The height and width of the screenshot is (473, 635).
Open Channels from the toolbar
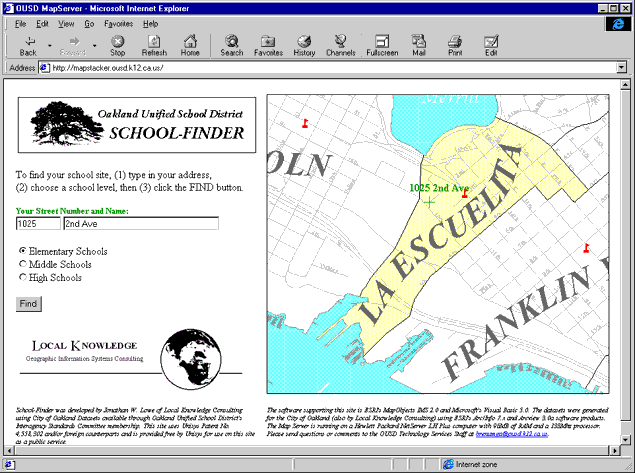pos(341,45)
